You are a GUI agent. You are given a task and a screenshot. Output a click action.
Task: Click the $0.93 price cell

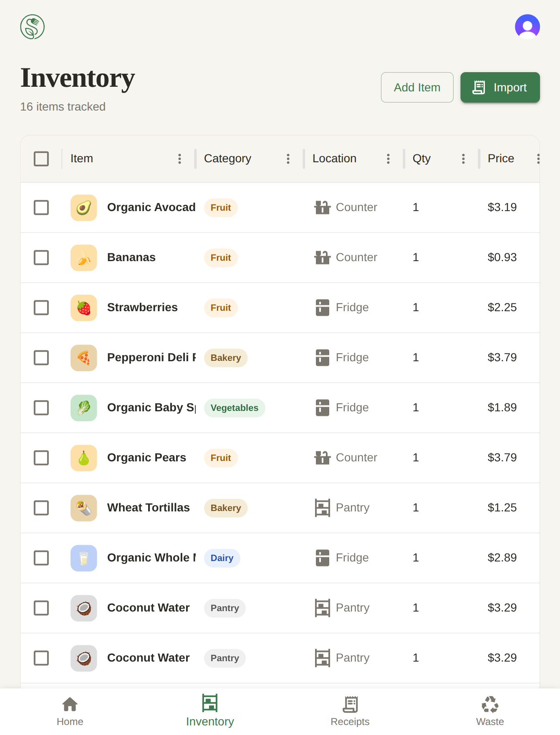[502, 257]
